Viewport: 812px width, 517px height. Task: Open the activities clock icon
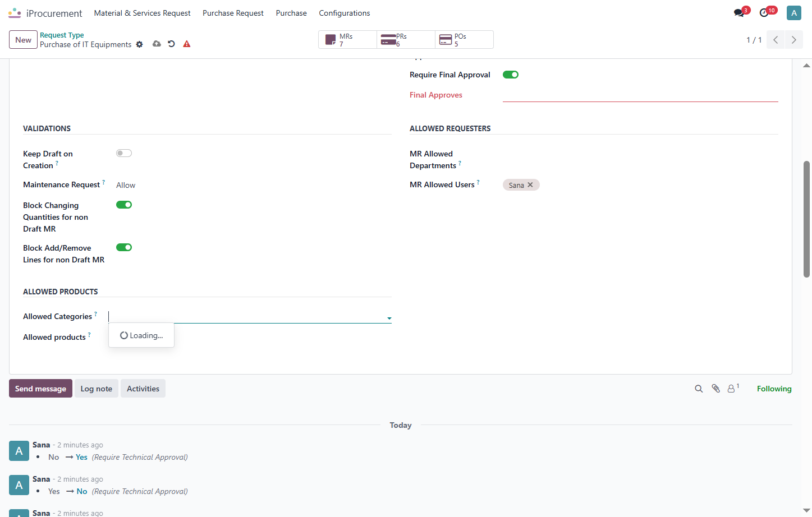click(764, 13)
